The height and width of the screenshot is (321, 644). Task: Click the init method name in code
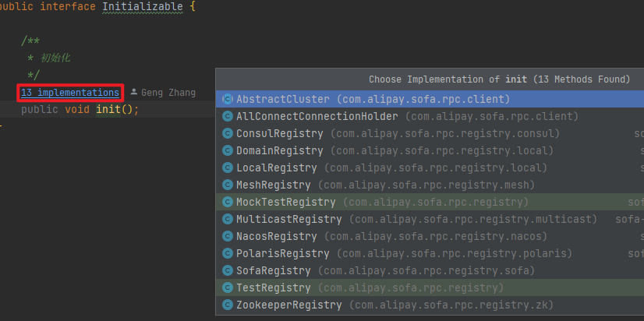click(x=108, y=110)
